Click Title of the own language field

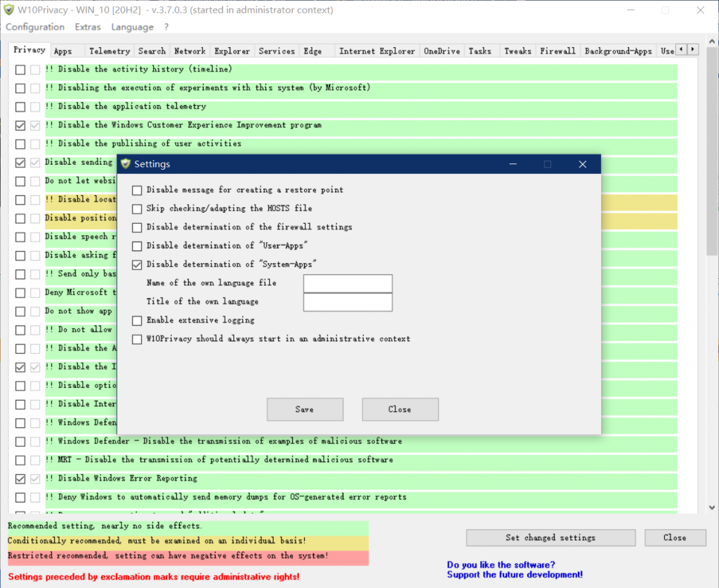pyautogui.click(x=348, y=302)
